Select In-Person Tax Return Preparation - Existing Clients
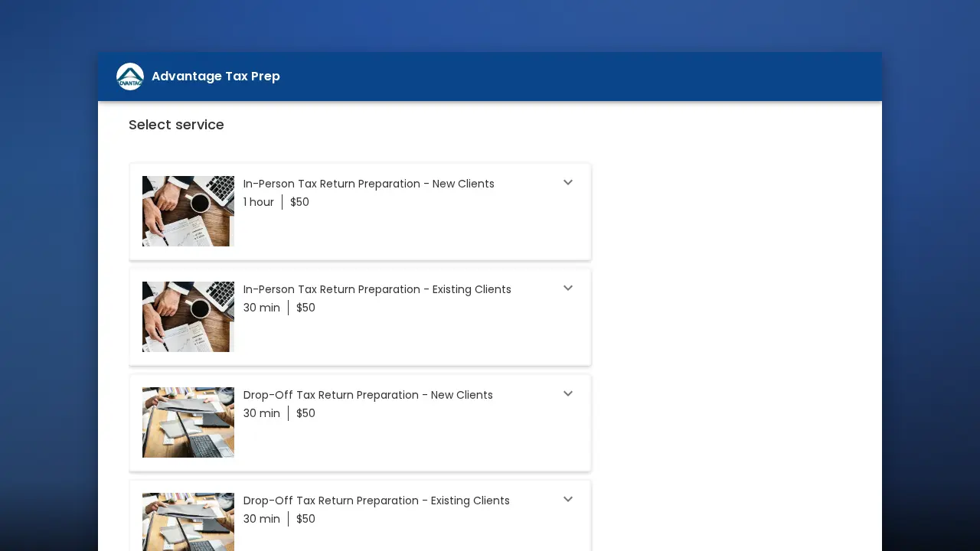Screen dimensions: 980x551 tap(377, 289)
